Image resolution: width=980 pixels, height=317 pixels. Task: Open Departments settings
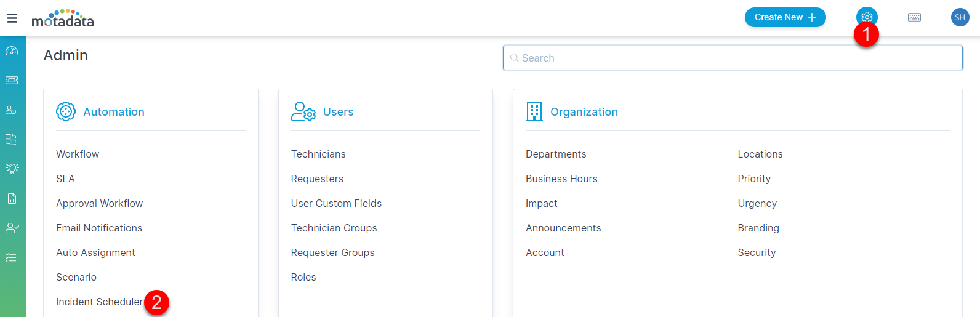556,154
